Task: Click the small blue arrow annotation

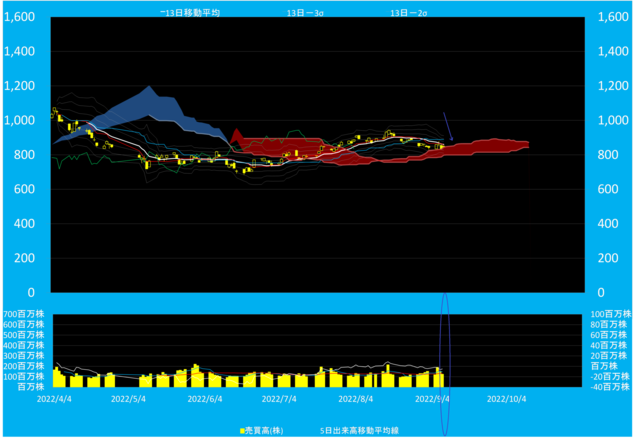Action: pyautogui.click(x=449, y=127)
